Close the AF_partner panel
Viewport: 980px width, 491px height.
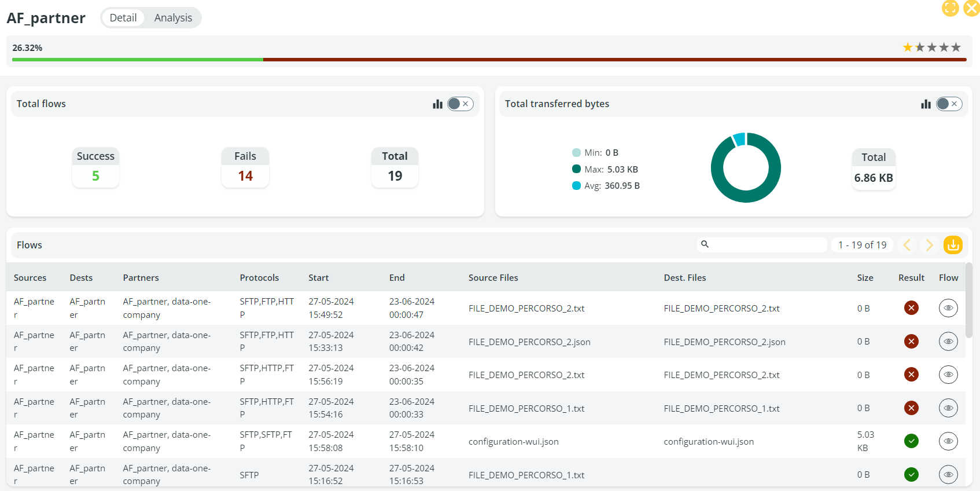[971, 8]
